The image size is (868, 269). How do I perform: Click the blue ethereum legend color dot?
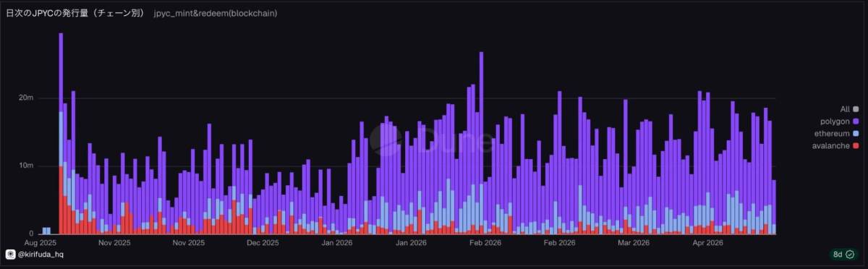[x=856, y=134]
